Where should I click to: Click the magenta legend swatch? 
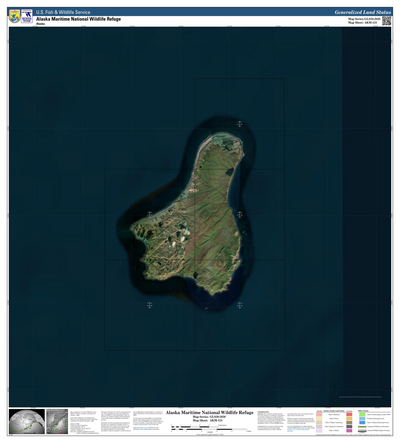pyautogui.click(x=349, y=430)
